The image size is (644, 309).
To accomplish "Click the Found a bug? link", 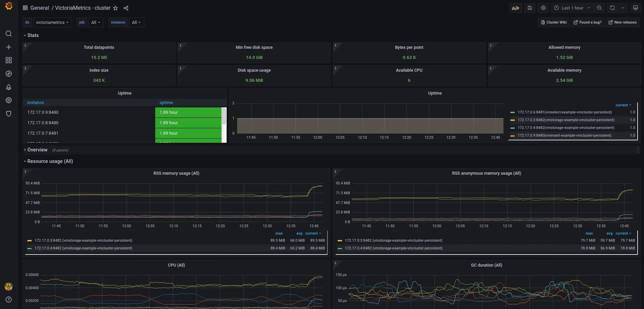I will coord(587,23).
